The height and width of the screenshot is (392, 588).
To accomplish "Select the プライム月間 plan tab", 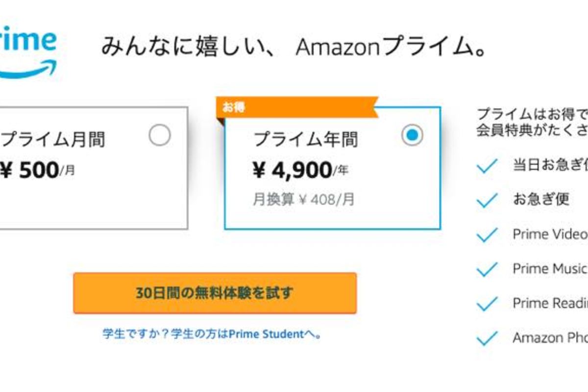I will pyautogui.click(x=54, y=139).
